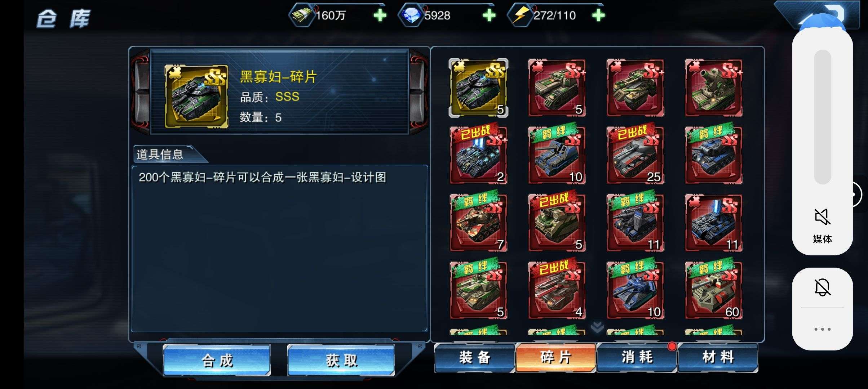Open the 消耗 tab with the red dot
This screenshot has height=389, width=868.
pyautogui.click(x=637, y=358)
